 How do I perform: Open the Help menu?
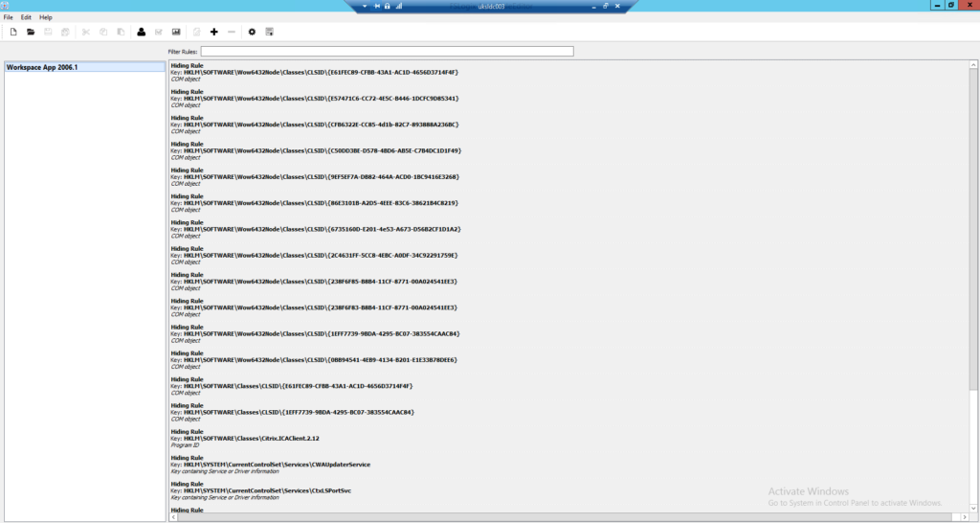46,17
